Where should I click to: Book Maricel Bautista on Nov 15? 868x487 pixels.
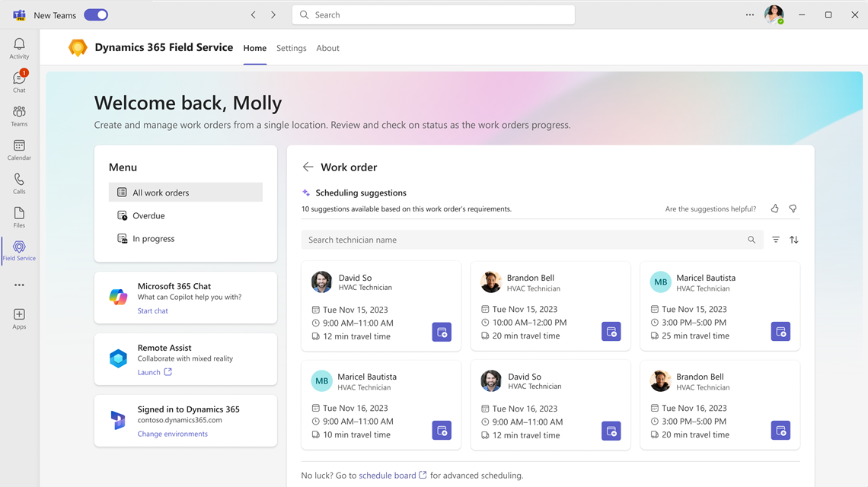point(780,332)
